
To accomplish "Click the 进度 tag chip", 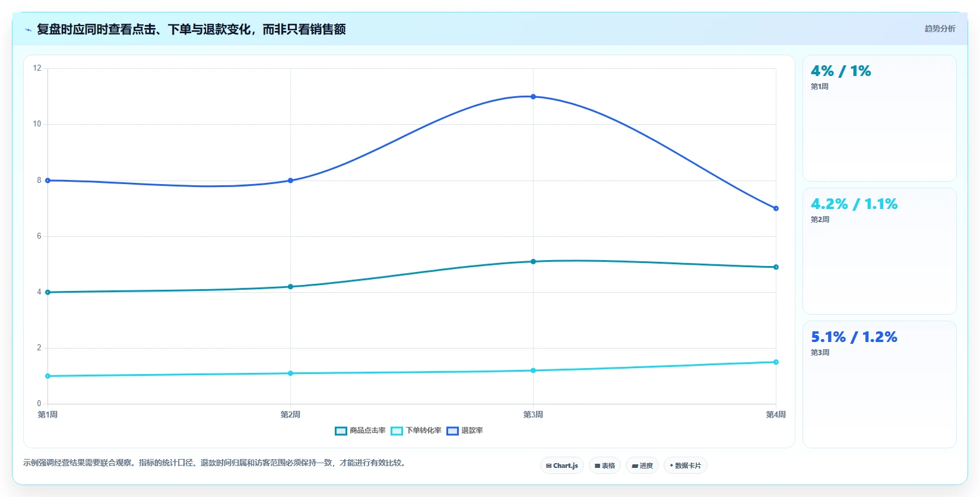I will [x=642, y=466].
